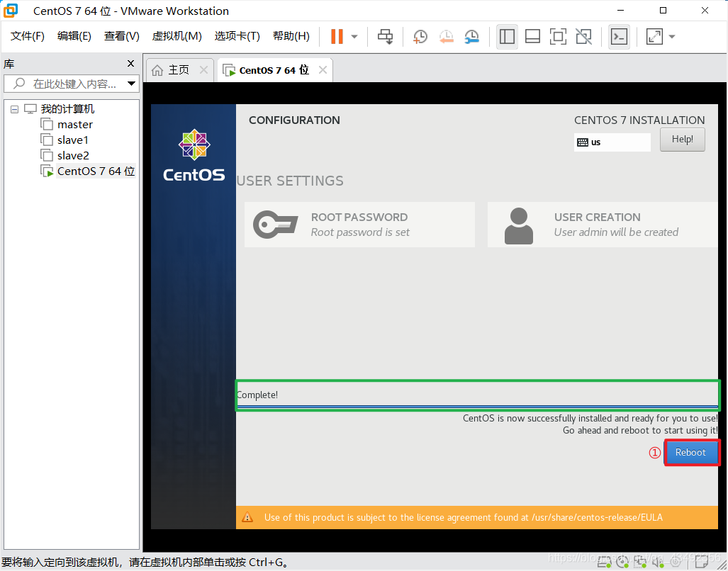
Task: Select the slave1 virtual machine
Action: 73,140
